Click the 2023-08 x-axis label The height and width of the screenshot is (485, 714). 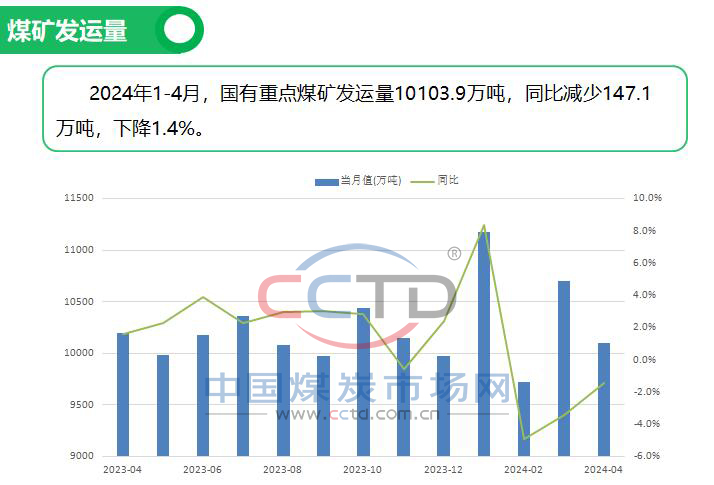pos(282,470)
